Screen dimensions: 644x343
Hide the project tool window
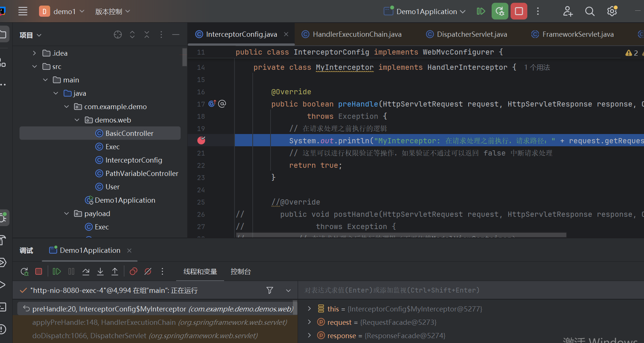(x=176, y=35)
